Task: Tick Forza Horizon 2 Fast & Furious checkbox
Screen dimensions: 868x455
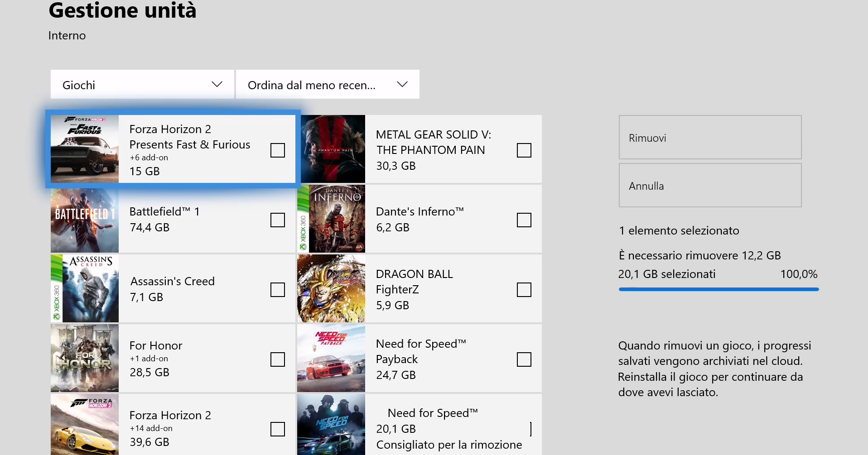Action: [x=278, y=150]
